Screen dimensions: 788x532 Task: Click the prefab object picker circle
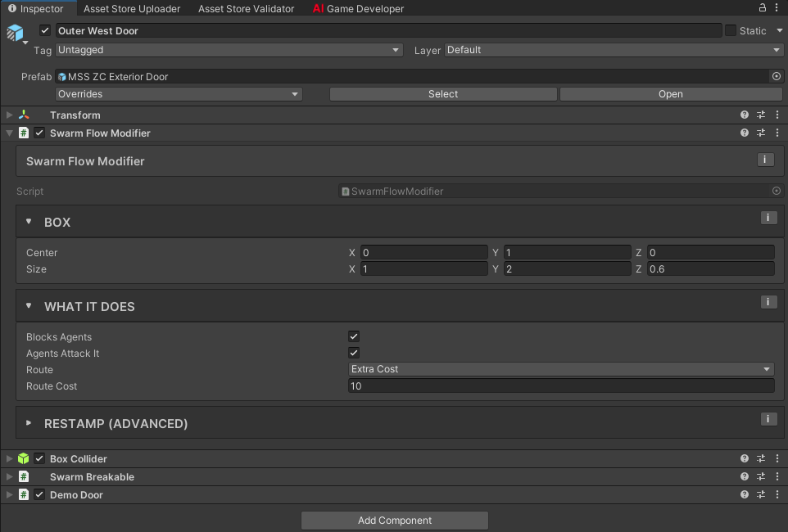tap(777, 76)
